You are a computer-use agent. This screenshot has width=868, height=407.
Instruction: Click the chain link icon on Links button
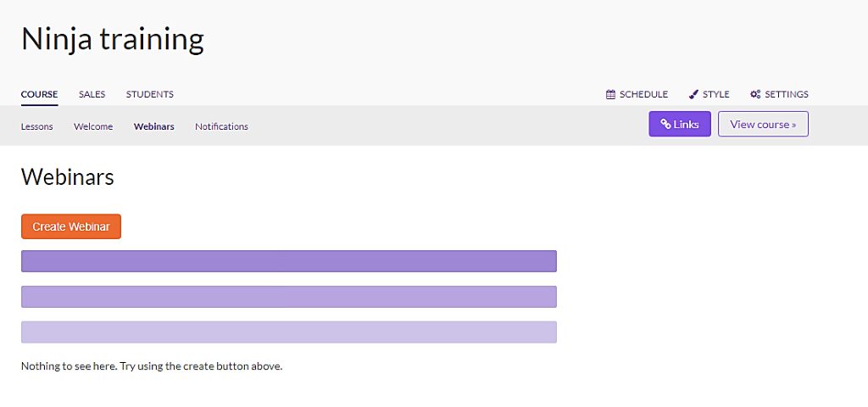point(666,124)
